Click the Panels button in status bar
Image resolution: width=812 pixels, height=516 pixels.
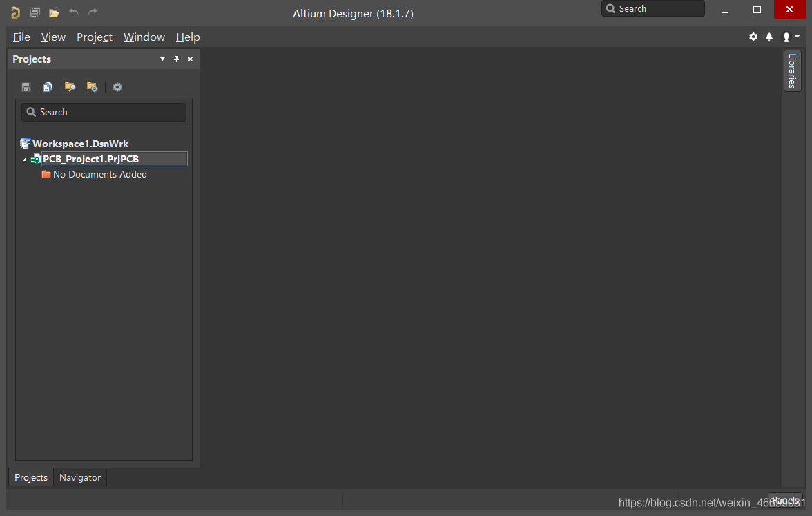785,500
